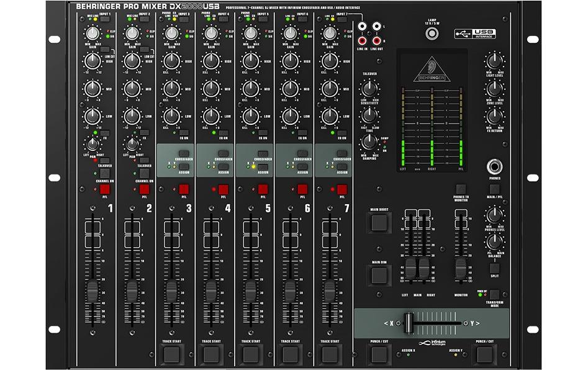Click the Main Boost button
Viewport: 588px width, 370px height.
[379, 223]
